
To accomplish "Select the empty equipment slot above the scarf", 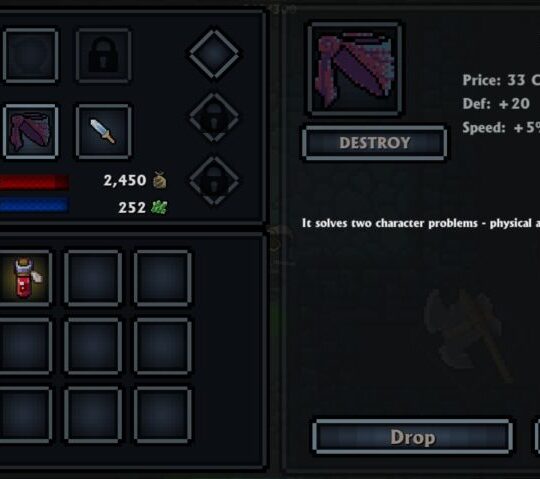I will click(30, 55).
